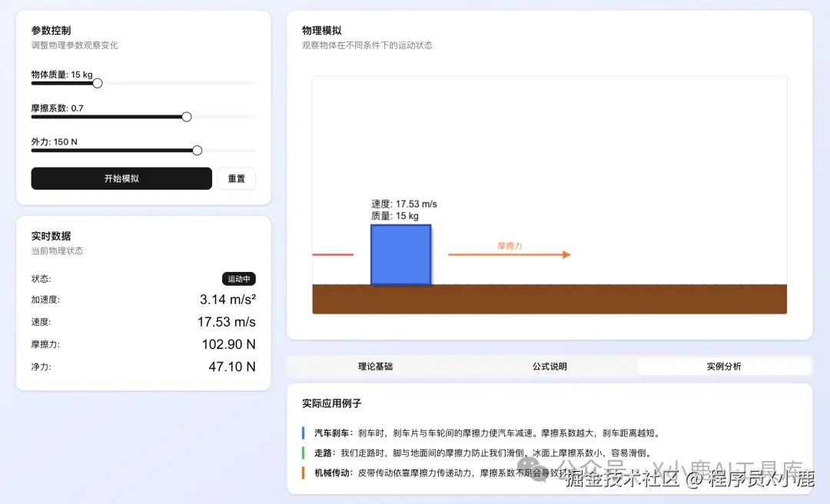Click the 外力 external force slider handle
Image resolution: width=830 pixels, height=504 pixels.
pos(197,150)
